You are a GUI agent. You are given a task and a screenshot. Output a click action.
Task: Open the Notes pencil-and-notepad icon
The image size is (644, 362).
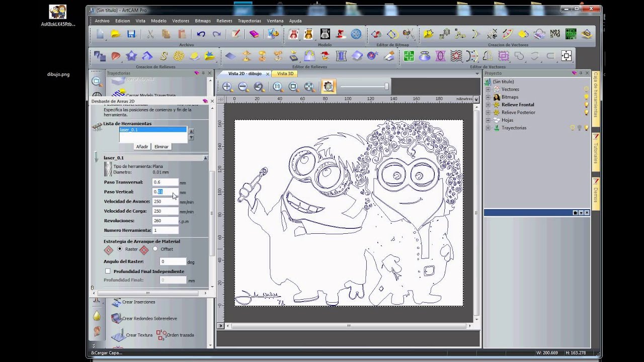[235, 34]
